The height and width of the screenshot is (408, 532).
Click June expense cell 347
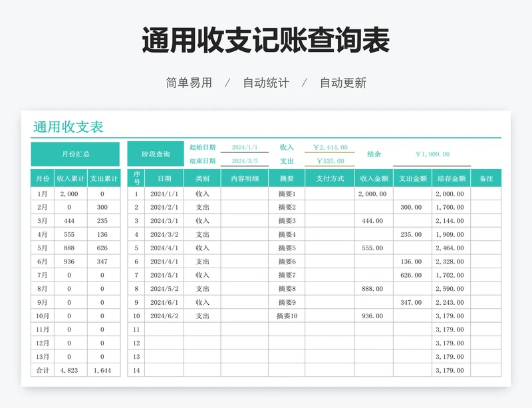point(102,262)
